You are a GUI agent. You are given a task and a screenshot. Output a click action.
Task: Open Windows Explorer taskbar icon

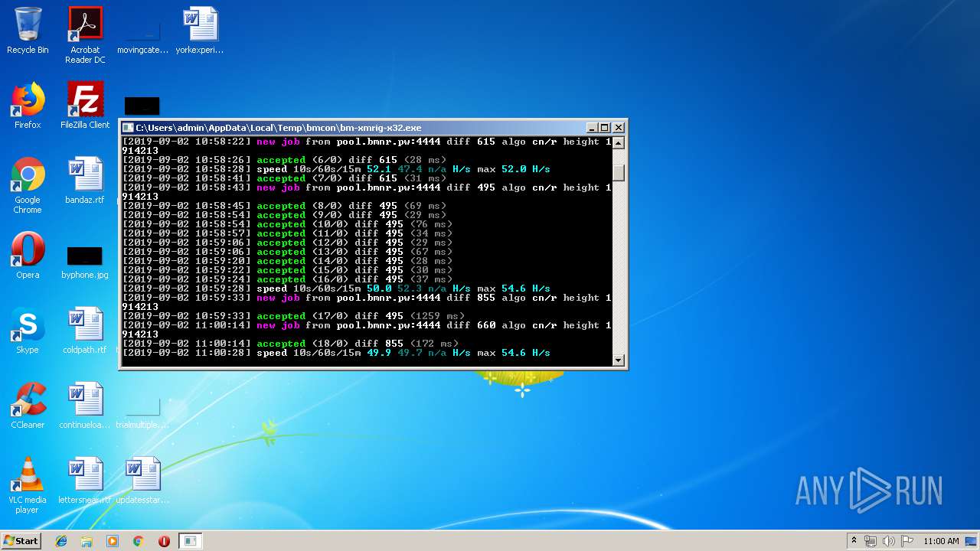click(87, 541)
